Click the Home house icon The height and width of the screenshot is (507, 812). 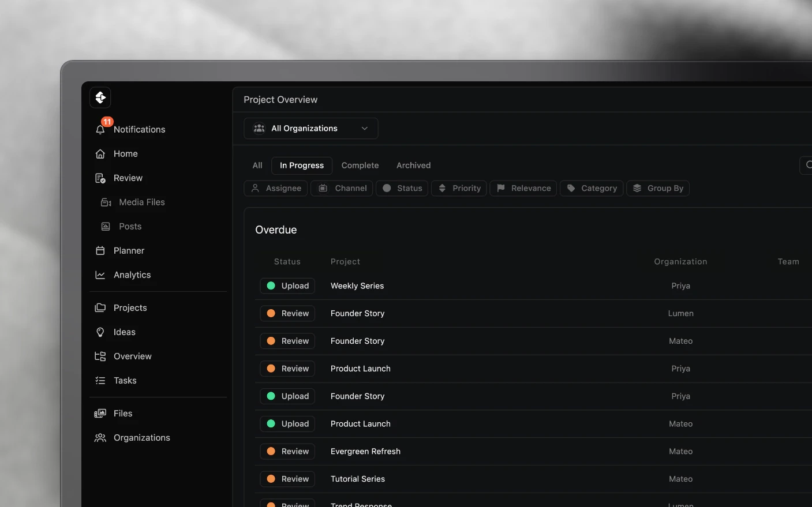100,154
